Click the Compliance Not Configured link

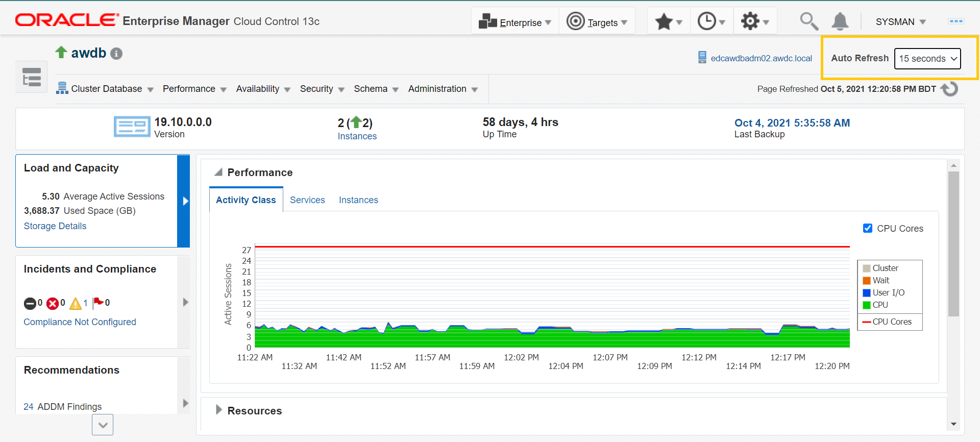[80, 322]
